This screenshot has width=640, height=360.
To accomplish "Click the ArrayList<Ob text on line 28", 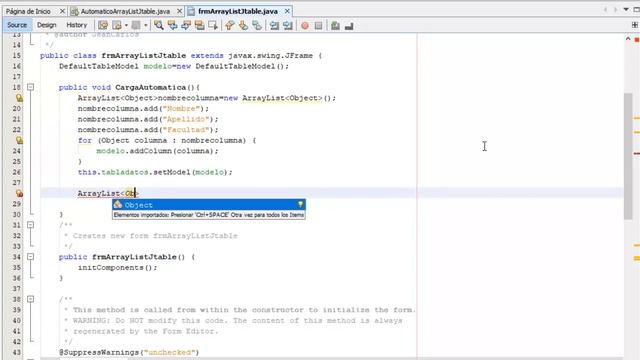I will click(107, 193).
